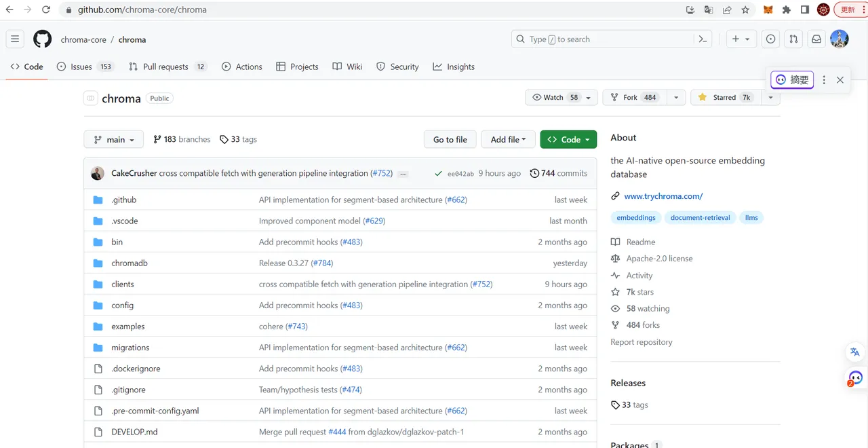
Task: Open the Add file dropdown
Action: 509,139
